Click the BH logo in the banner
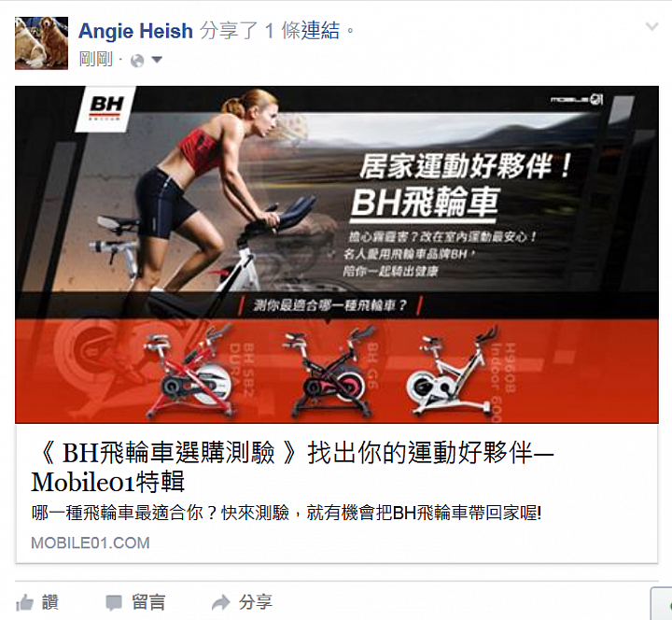Screen dimensions: 672x620 point(105,108)
